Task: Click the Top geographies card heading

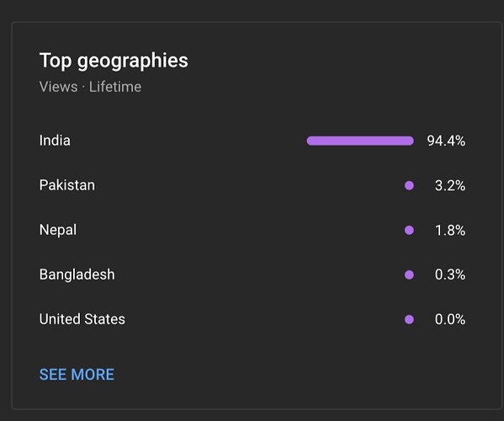Action: [x=114, y=61]
